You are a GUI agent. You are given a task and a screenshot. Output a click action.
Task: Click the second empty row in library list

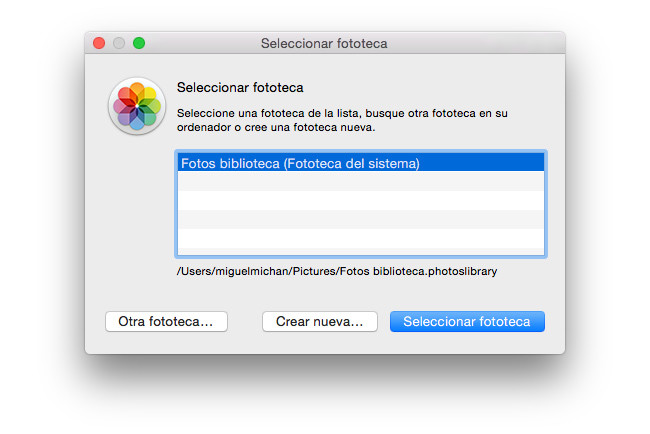361,200
